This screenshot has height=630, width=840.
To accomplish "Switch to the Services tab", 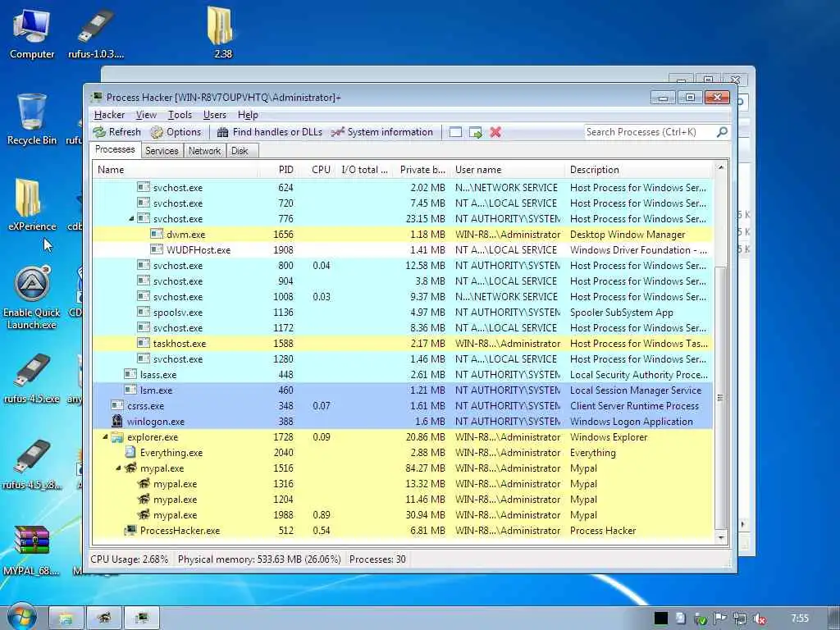I will [162, 151].
